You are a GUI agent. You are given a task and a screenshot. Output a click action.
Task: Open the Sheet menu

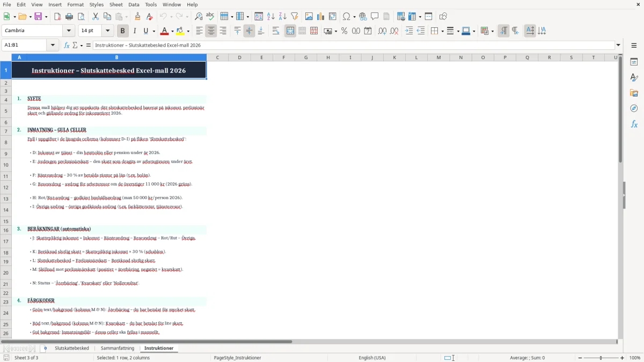[x=116, y=4]
